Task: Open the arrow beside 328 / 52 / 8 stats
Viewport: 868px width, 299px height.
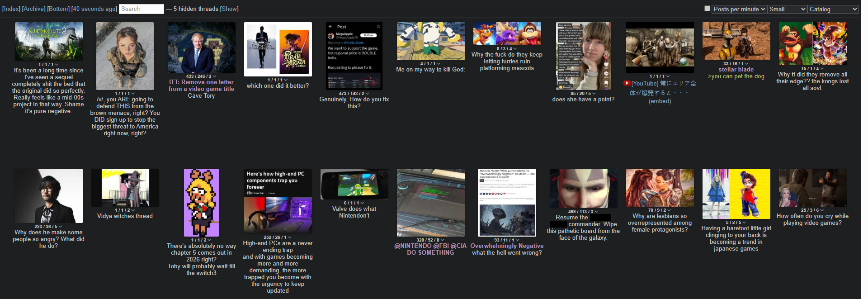Action: 443,240
